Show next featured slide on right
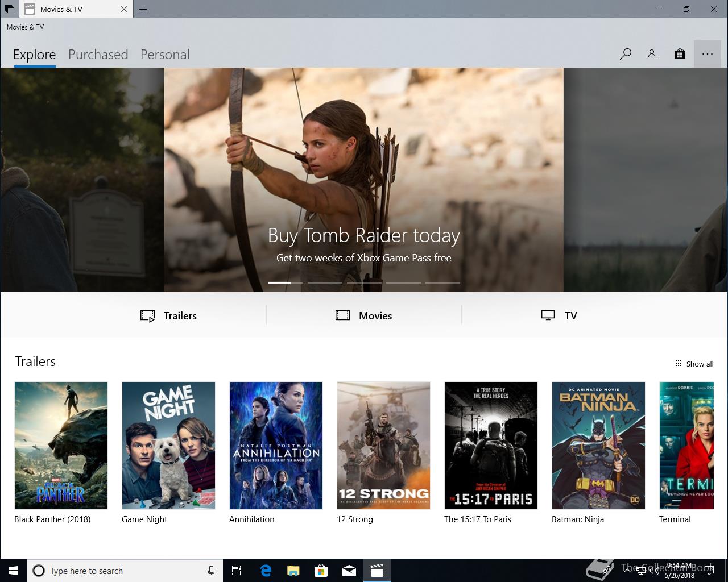This screenshot has height=582, width=728. 646,180
